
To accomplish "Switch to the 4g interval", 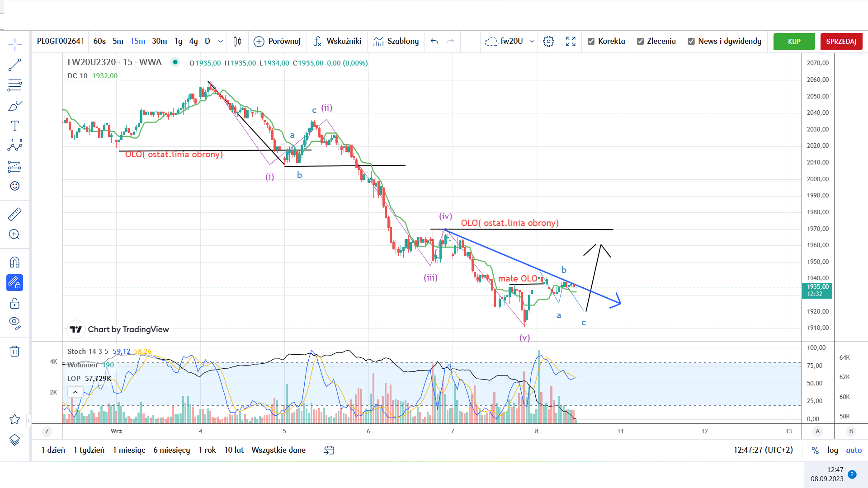I will (193, 42).
